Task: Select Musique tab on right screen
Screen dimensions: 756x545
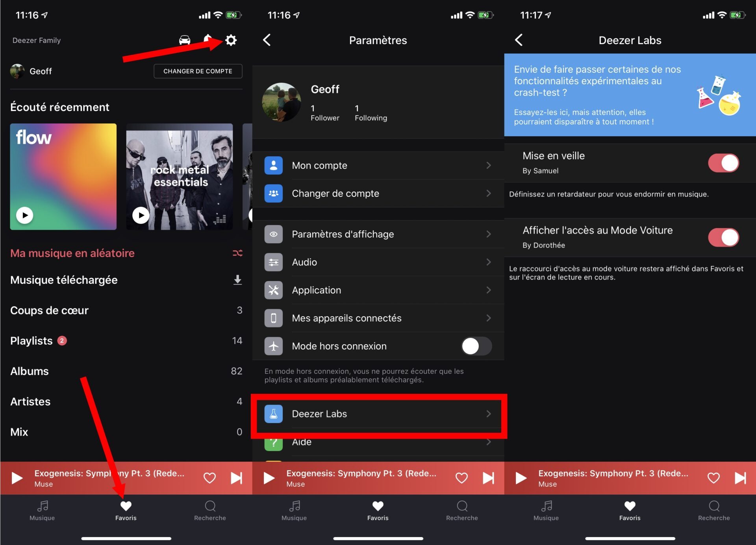Action: (x=546, y=511)
